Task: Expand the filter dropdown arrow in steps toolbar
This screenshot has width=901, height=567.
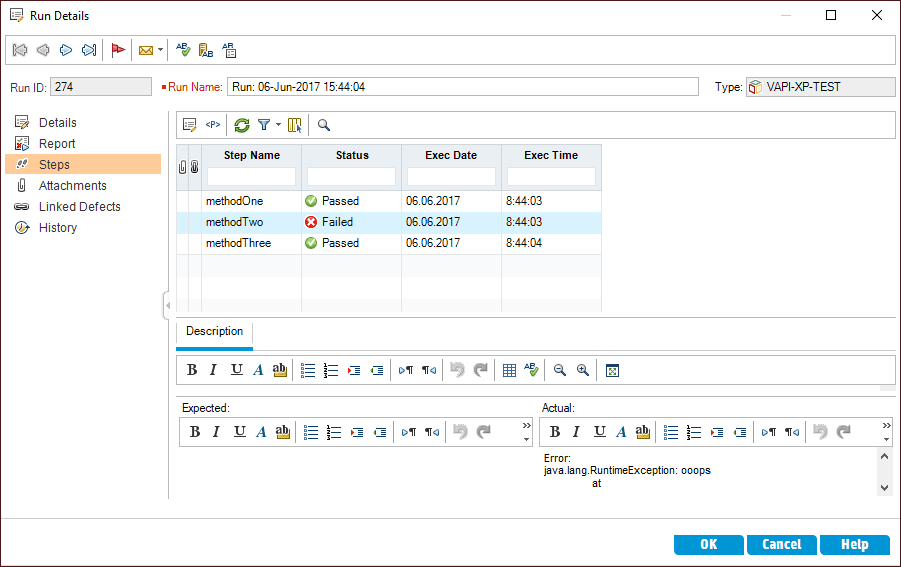Action: (278, 125)
